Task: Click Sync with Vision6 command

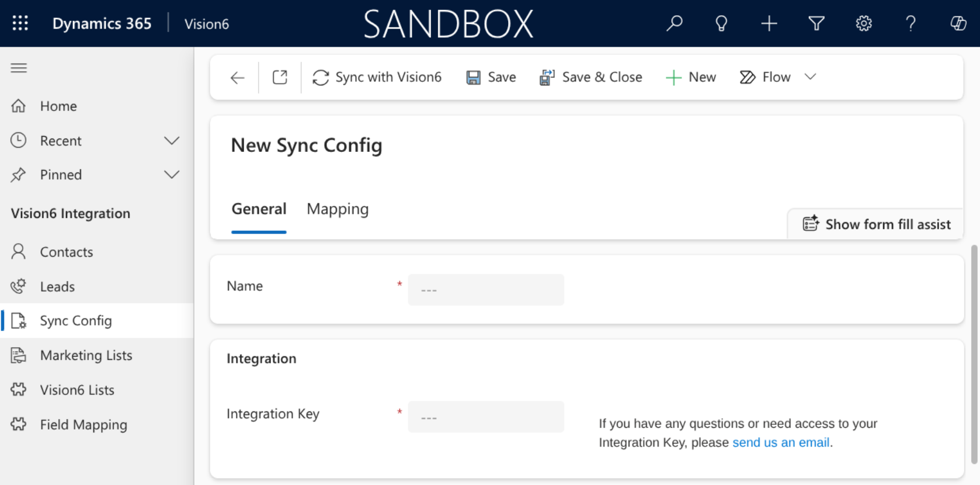Action: click(x=377, y=77)
